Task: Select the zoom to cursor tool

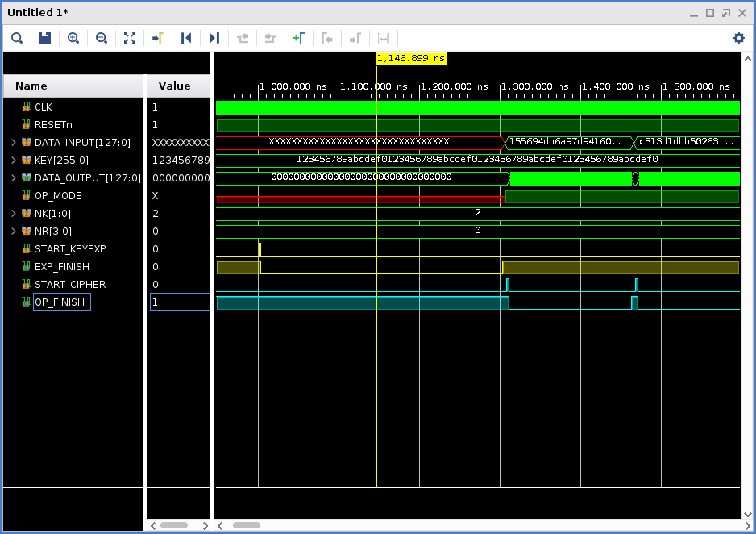Action: pos(158,38)
